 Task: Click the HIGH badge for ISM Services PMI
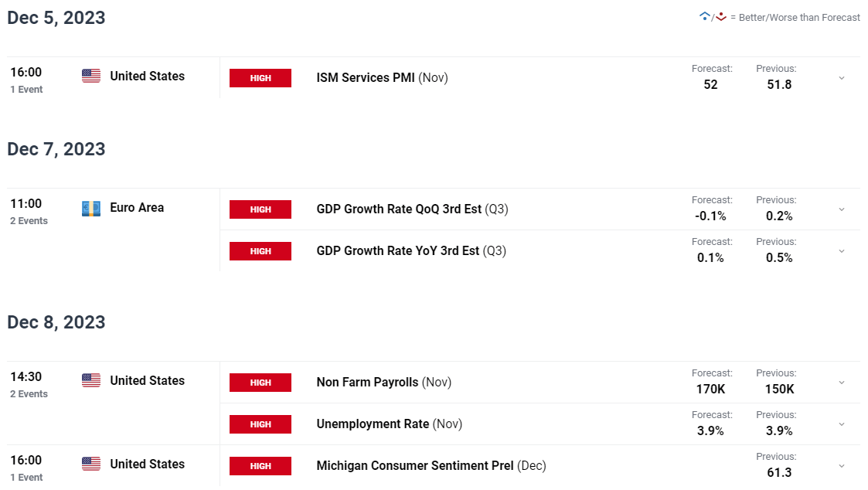(260, 78)
